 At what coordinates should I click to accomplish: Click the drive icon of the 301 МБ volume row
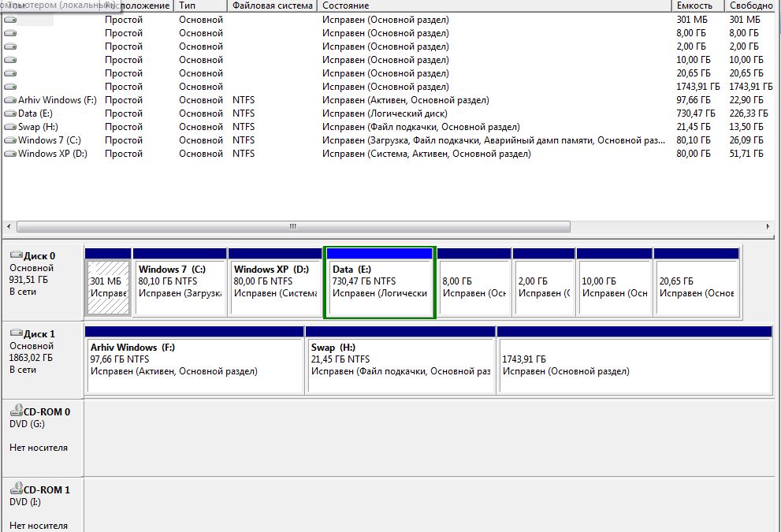point(10,20)
